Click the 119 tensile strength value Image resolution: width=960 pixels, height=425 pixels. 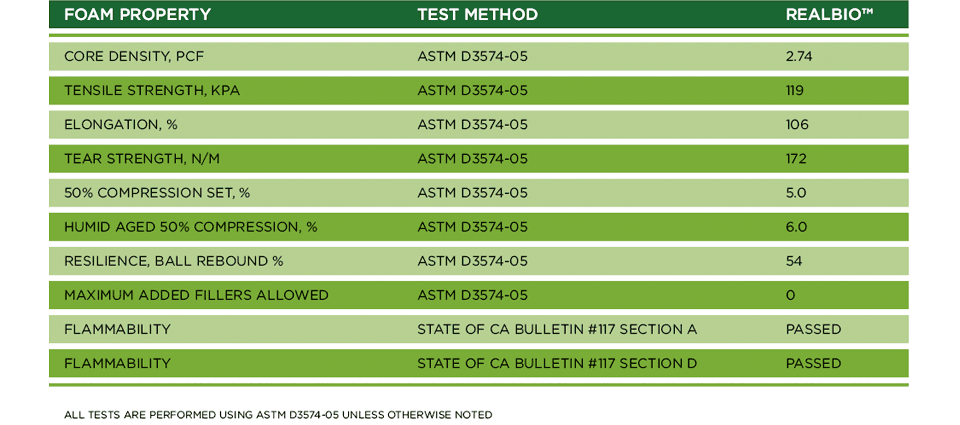(x=795, y=91)
